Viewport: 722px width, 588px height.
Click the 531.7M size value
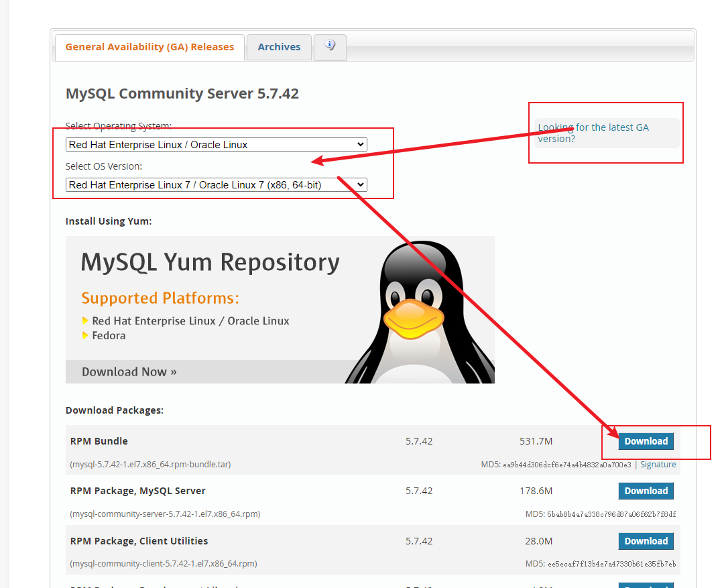[536, 441]
